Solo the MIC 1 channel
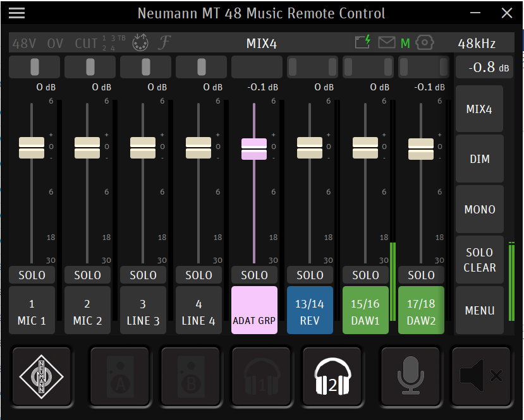The height and width of the screenshot is (420, 524). (32, 275)
